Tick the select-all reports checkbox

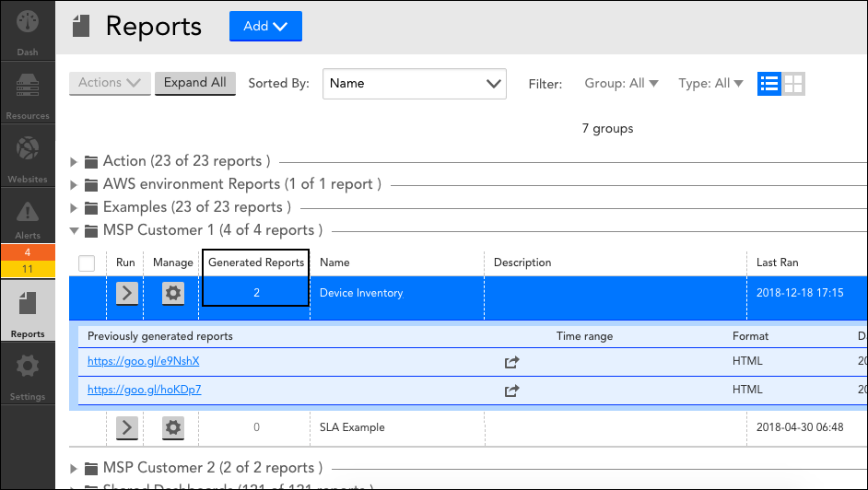pyautogui.click(x=87, y=262)
